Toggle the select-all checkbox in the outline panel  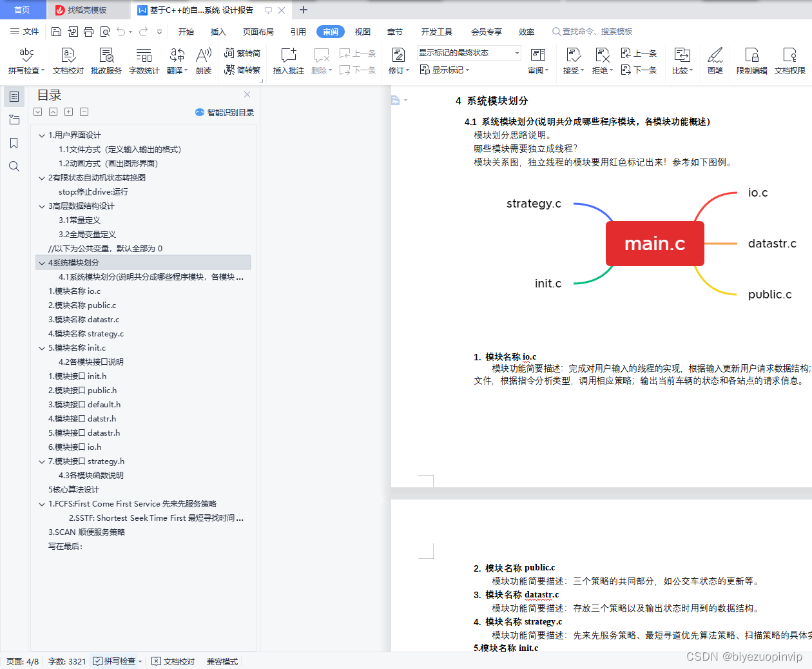pyautogui.click(x=37, y=111)
